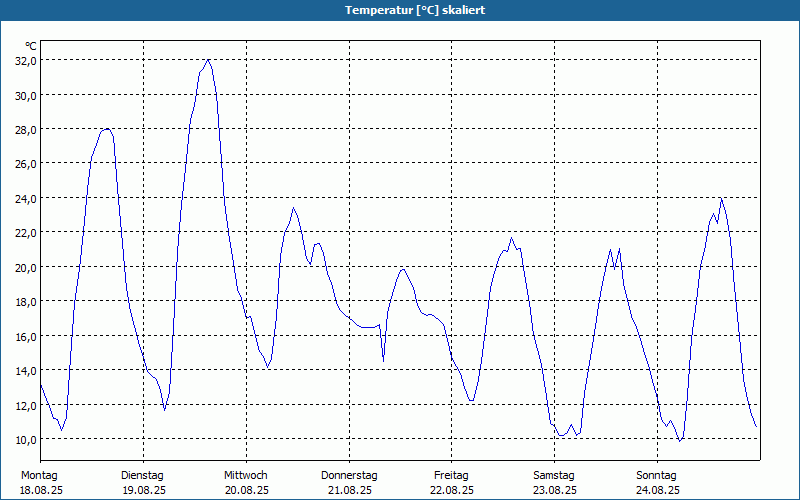800x500 pixels.
Task: Click the date 23.08.25
Action: (555, 490)
